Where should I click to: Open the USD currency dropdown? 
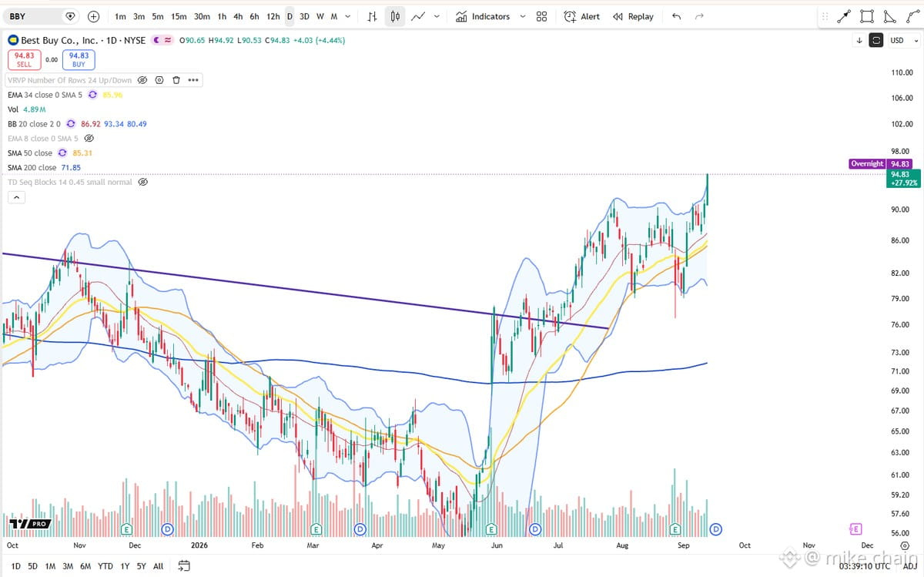click(901, 40)
